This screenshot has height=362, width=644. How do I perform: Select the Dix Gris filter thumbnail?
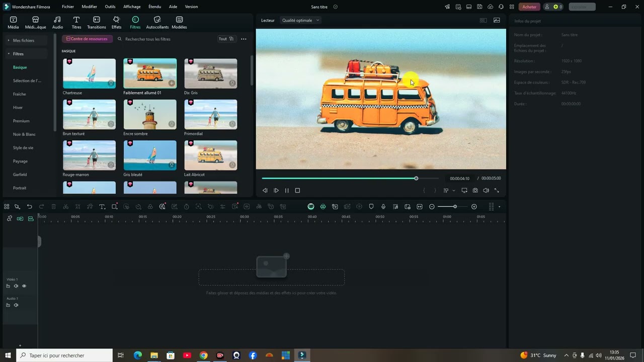click(210, 73)
